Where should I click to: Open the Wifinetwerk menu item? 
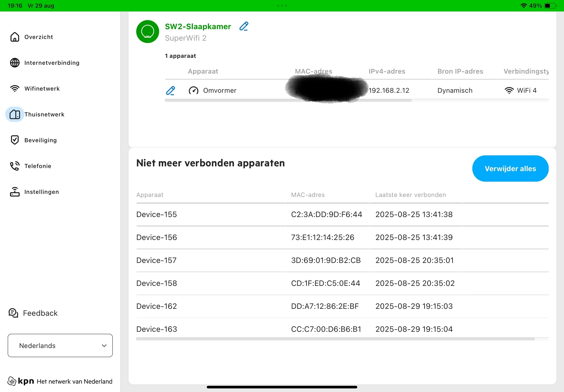pos(42,88)
